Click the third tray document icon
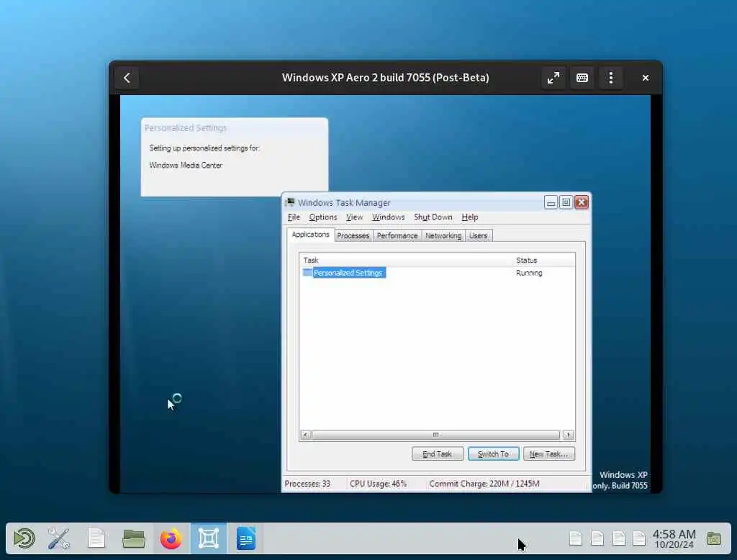 (x=618, y=538)
